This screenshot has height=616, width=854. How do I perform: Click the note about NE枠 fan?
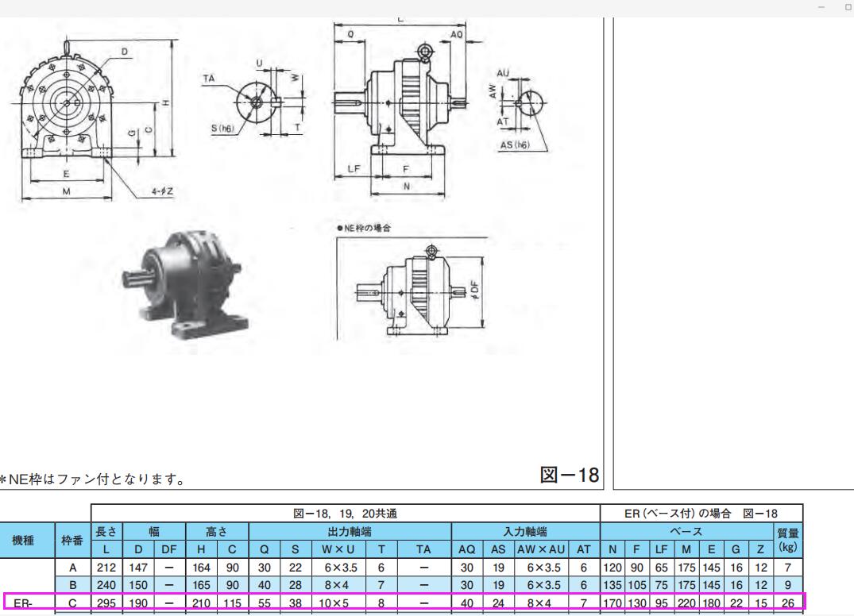pos(93,479)
